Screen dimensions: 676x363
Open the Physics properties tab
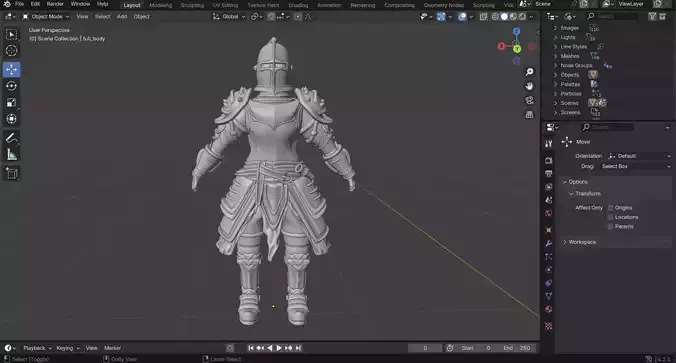548,270
